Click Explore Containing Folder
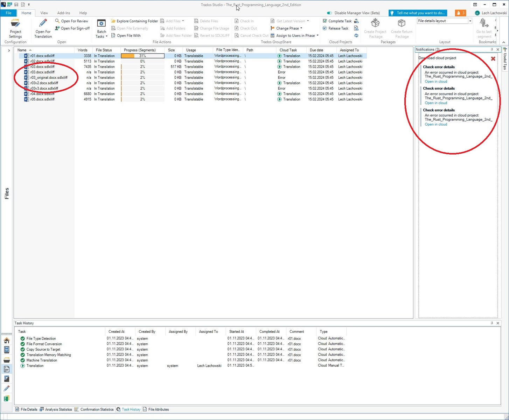The width and height of the screenshot is (509, 420). pos(134,21)
